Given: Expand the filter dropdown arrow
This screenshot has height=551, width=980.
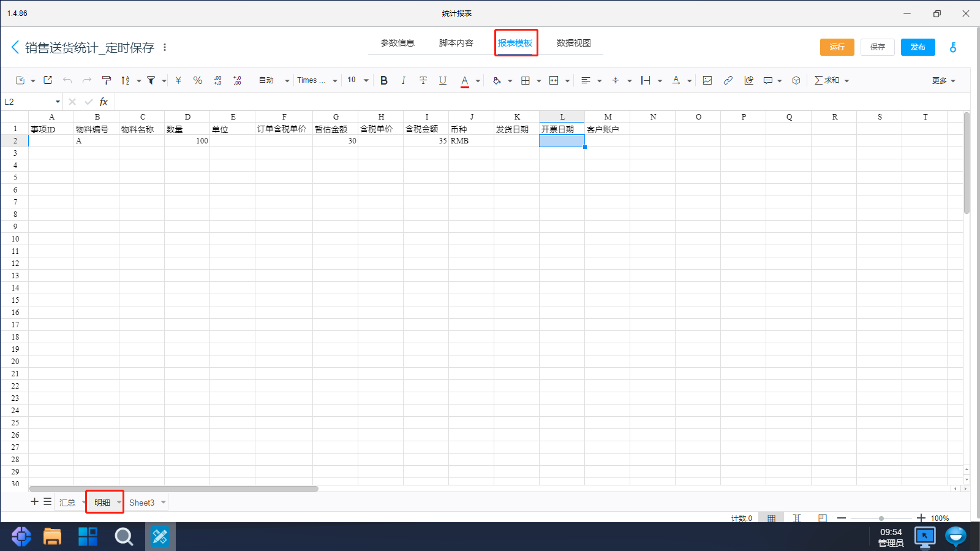Looking at the screenshot, I should [x=164, y=81].
